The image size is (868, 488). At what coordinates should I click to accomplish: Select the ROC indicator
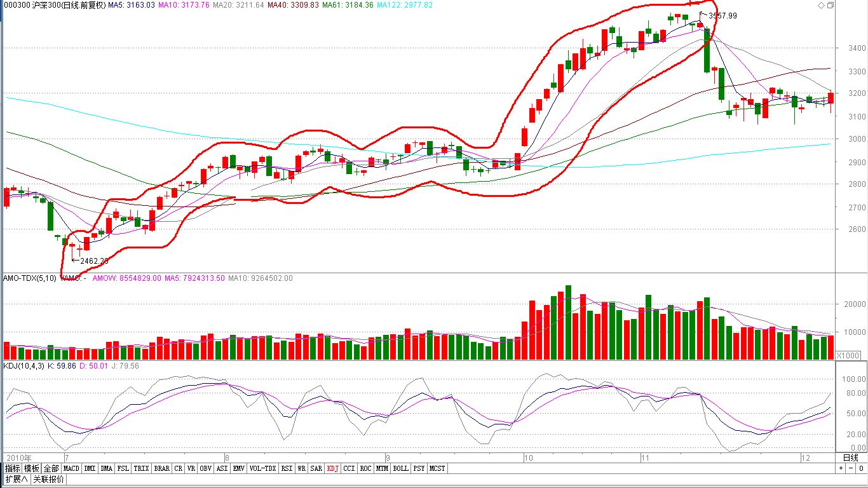[x=366, y=468]
